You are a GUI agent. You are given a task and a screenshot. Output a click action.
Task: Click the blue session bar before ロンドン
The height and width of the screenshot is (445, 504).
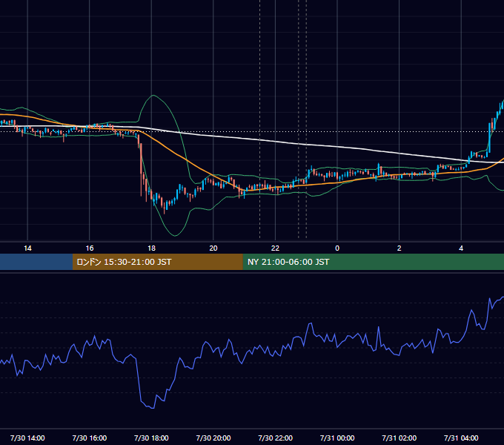coord(36,262)
